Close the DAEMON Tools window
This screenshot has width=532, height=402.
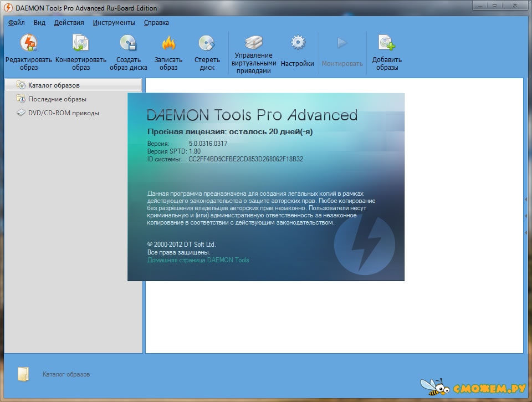pos(515,6)
